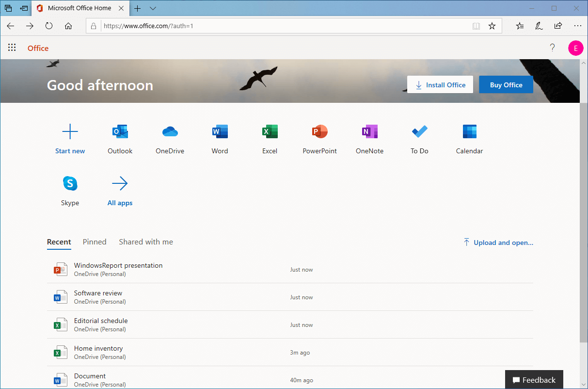Click the Start new plus icon
Viewport: 588px width, 389px height.
pos(70,131)
